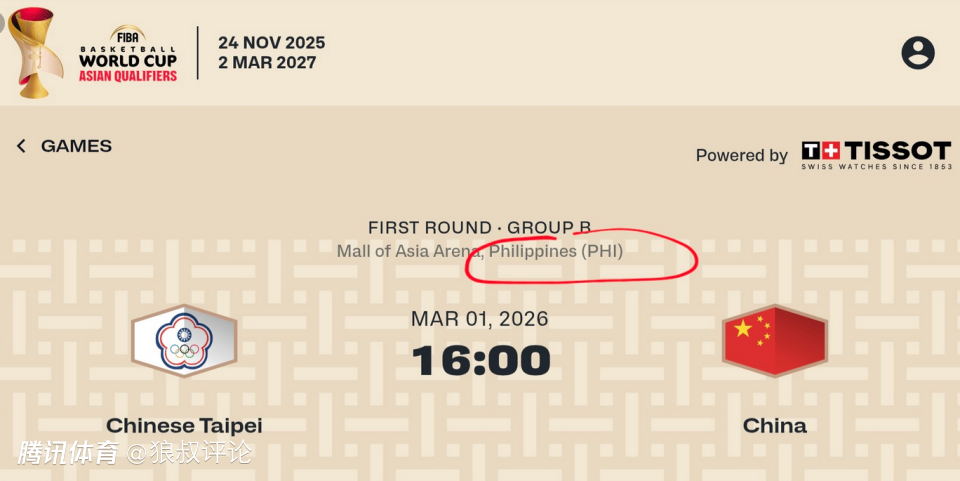Open the user profile account icon
The image size is (960, 481).
(x=917, y=53)
